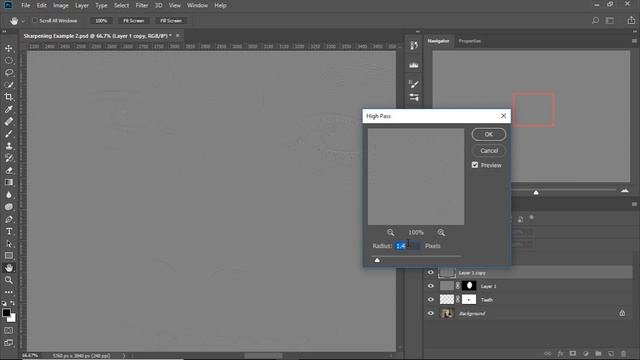Select the Hand tool in toolbar
Screen dimensions: 640x360
point(9,268)
